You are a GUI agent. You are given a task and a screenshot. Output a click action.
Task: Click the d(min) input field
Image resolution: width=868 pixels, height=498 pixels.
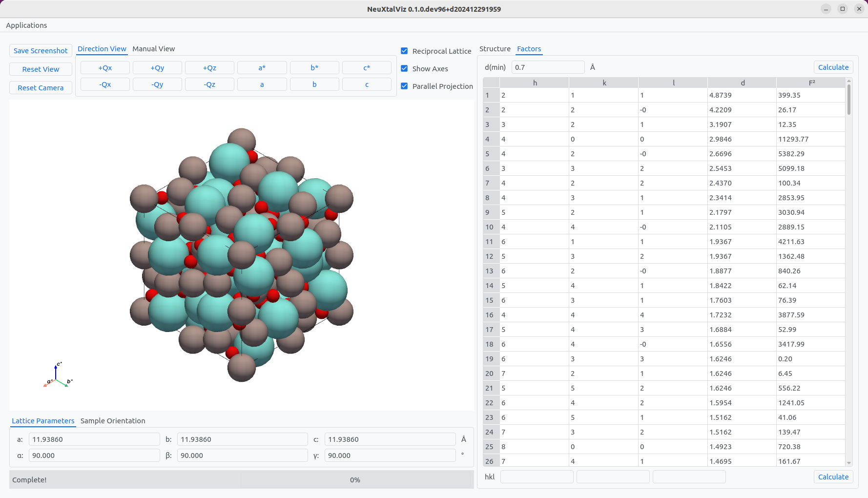pyautogui.click(x=548, y=67)
